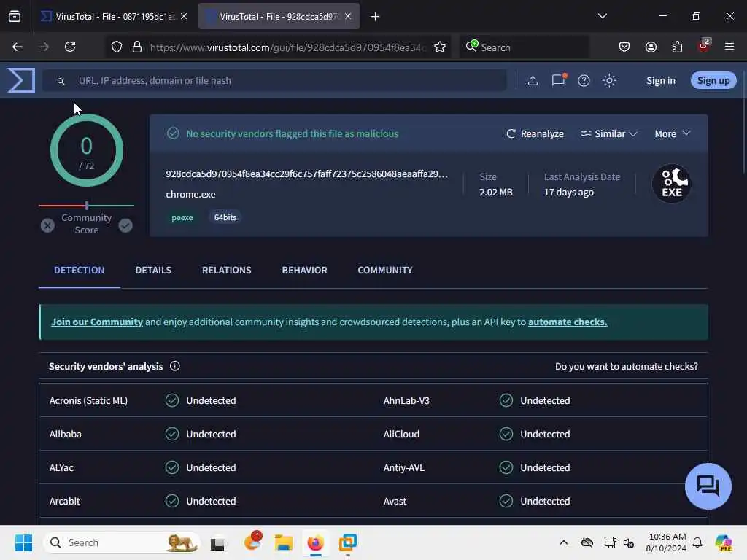Open the help question mark icon
The height and width of the screenshot is (560, 747).
(584, 80)
